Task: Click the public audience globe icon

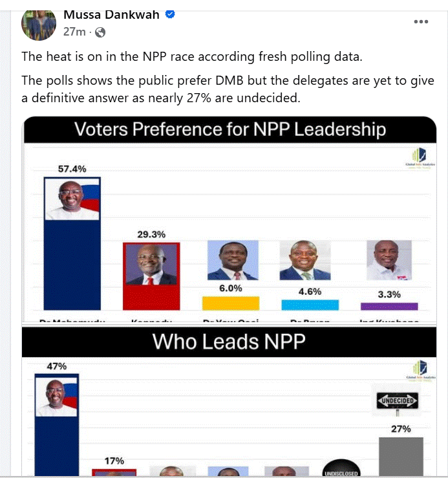Action: click(x=100, y=32)
